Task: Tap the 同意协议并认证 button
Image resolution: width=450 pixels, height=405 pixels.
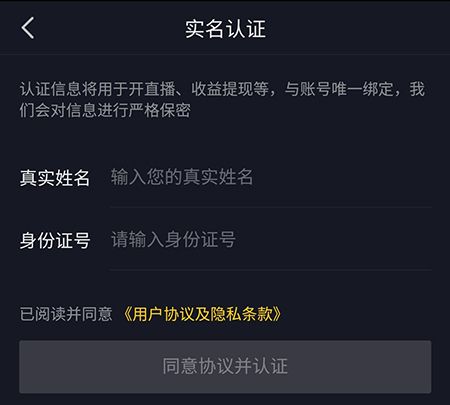Action: point(225,367)
